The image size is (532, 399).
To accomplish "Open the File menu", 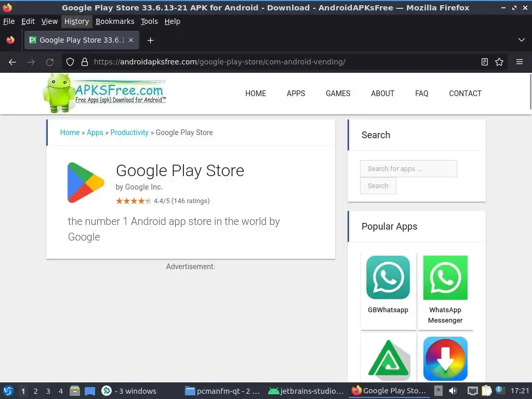I will pos(9,21).
